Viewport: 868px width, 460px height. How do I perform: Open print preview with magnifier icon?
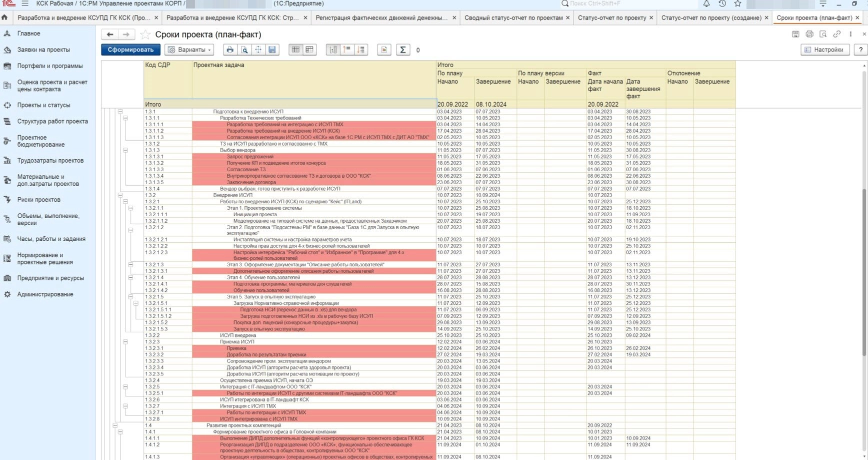[x=244, y=50]
